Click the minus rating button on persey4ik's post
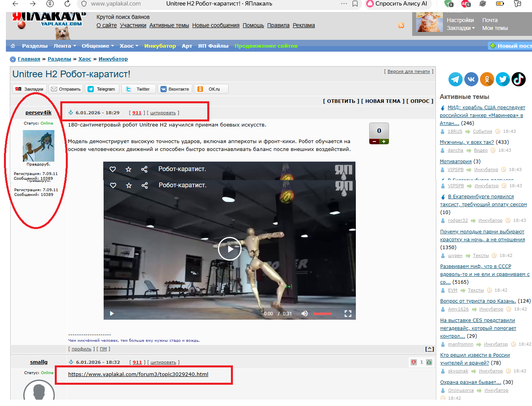 [x=374, y=142]
